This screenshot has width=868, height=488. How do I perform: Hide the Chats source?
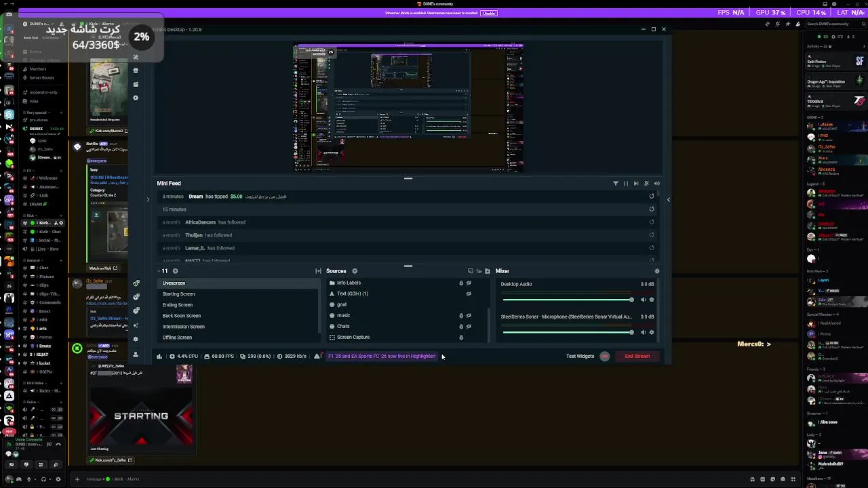coord(469,326)
